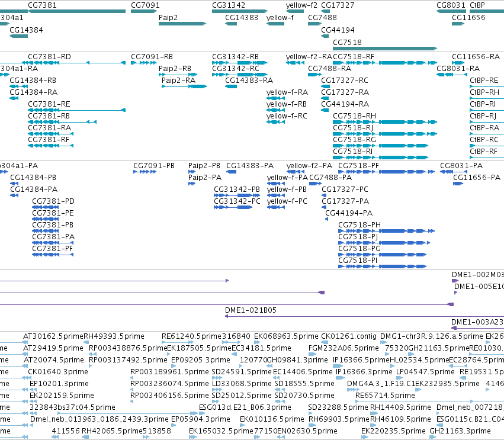Click the CG7518-PI protein label
The height and width of the screenshot is (440, 504).
click(x=358, y=261)
